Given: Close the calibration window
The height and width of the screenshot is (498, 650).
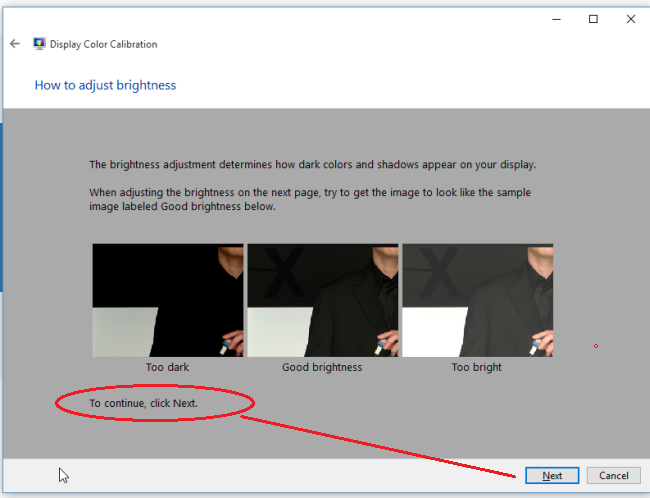Looking at the screenshot, I should [x=631, y=19].
